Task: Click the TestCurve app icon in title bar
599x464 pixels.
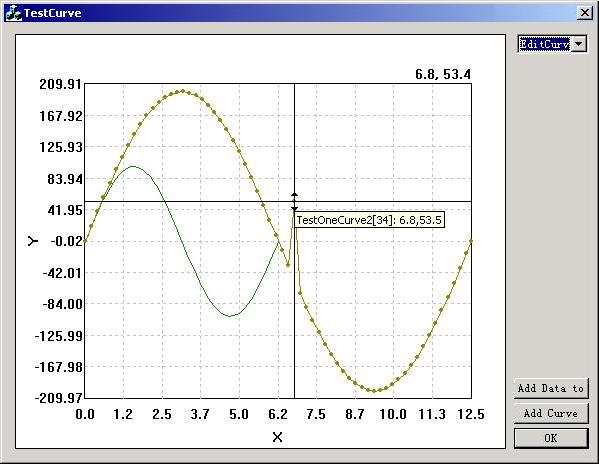Action: click(14, 13)
